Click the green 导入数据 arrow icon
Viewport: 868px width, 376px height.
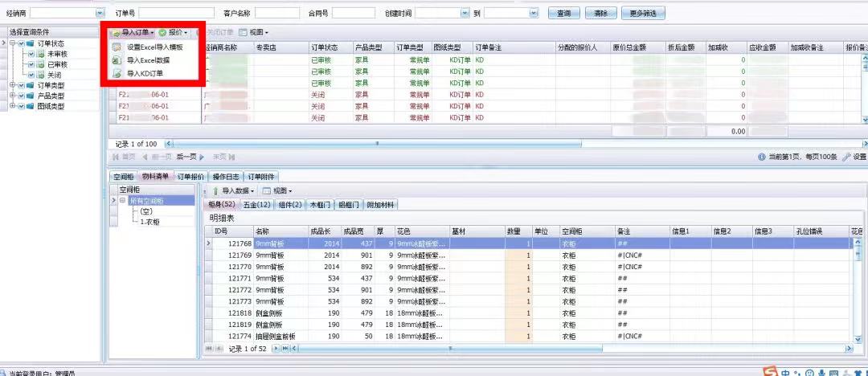click(215, 190)
